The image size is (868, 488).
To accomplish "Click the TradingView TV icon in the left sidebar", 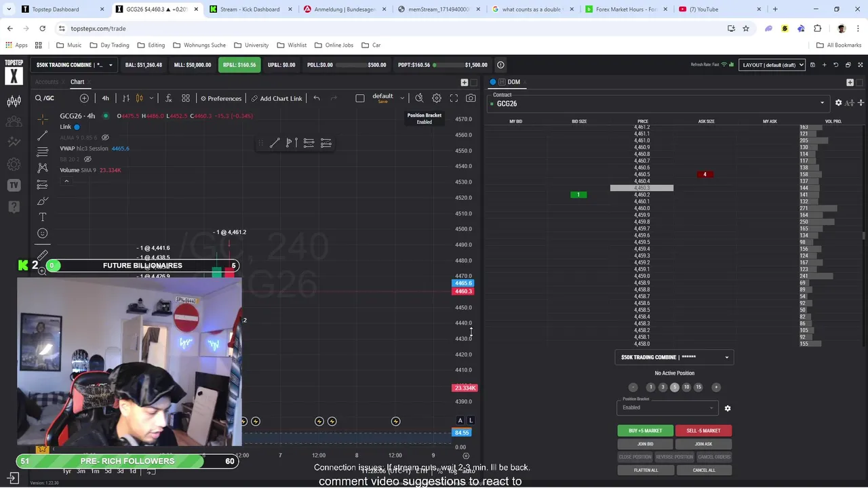I will (14, 185).
